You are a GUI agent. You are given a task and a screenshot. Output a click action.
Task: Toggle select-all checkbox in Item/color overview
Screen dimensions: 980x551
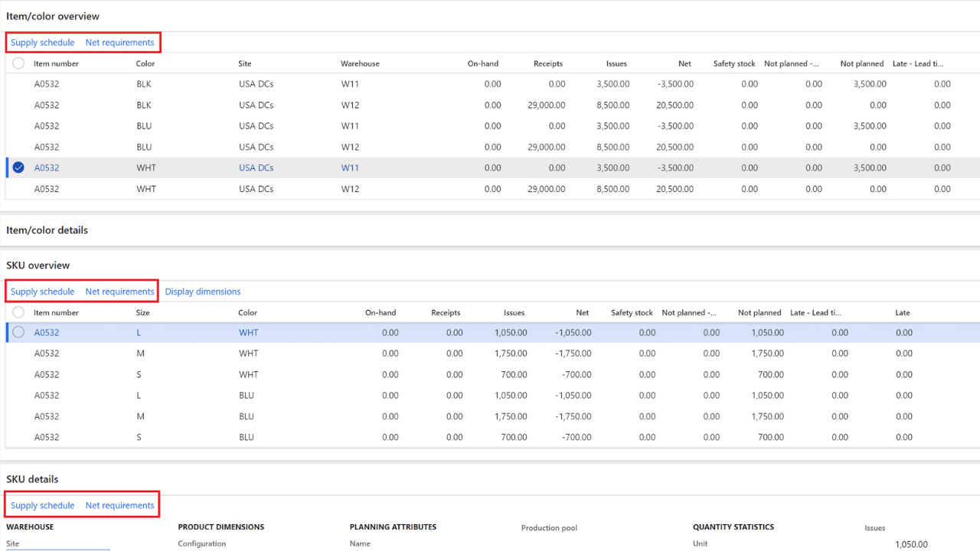(18, 64)
